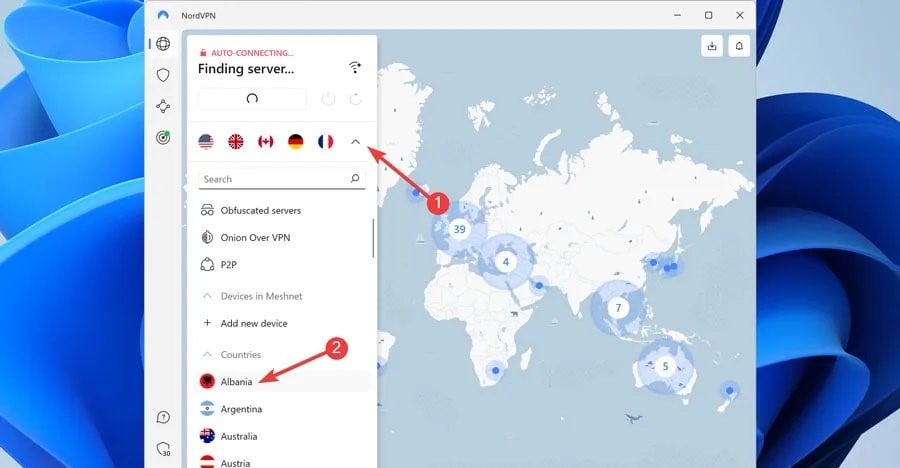Open the Meshnet sidebar icon

pyautogui.click(x=163, y=106)
